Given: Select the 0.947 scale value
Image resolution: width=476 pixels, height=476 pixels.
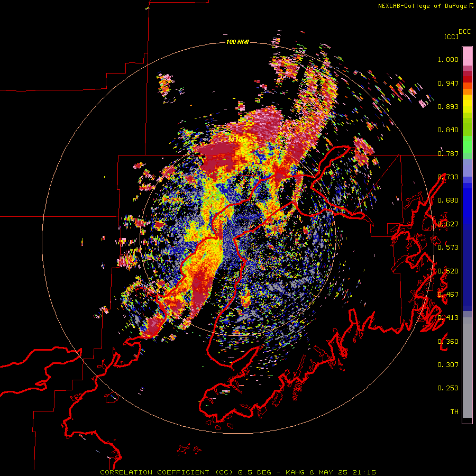Looking at the screenshot, I should pos(448,83).
